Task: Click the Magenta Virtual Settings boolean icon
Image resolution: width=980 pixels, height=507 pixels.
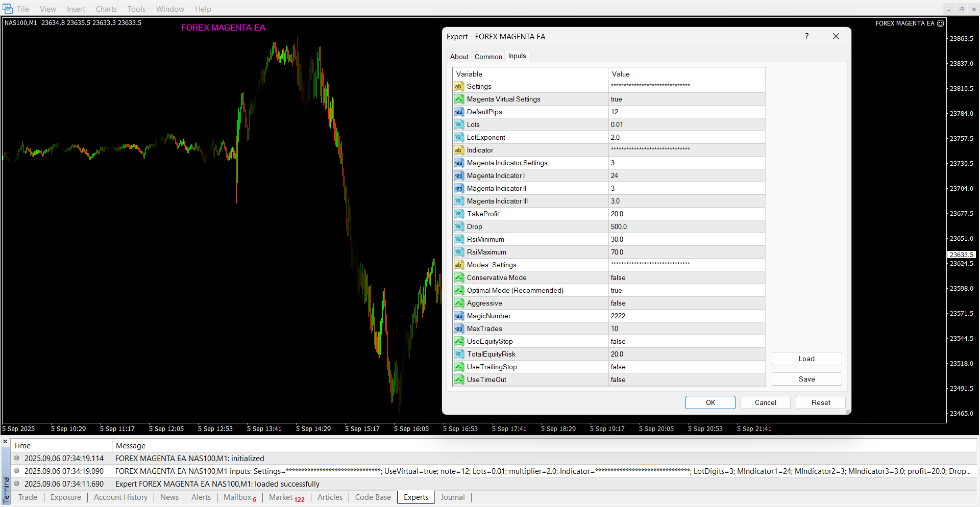Action: click(459, 99)
